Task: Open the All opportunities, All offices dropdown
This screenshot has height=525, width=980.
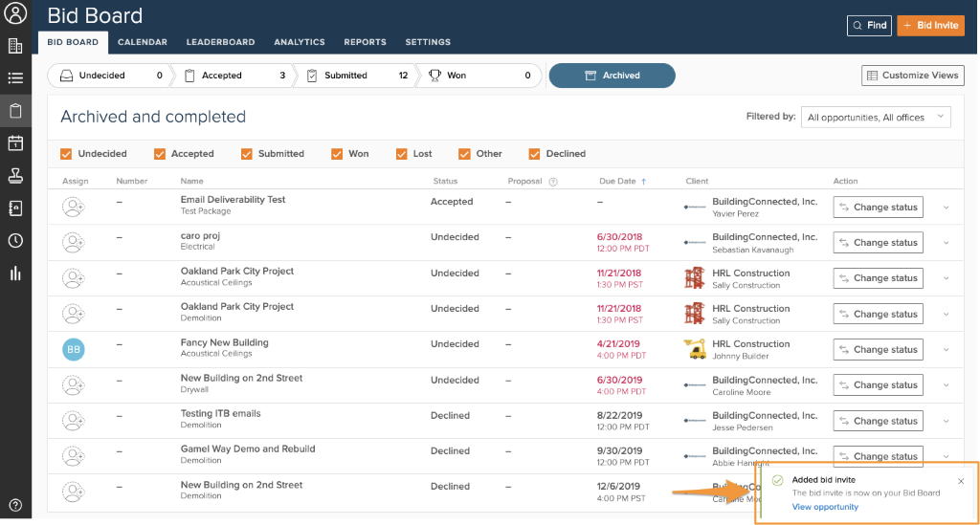Action: pos(875,117)
